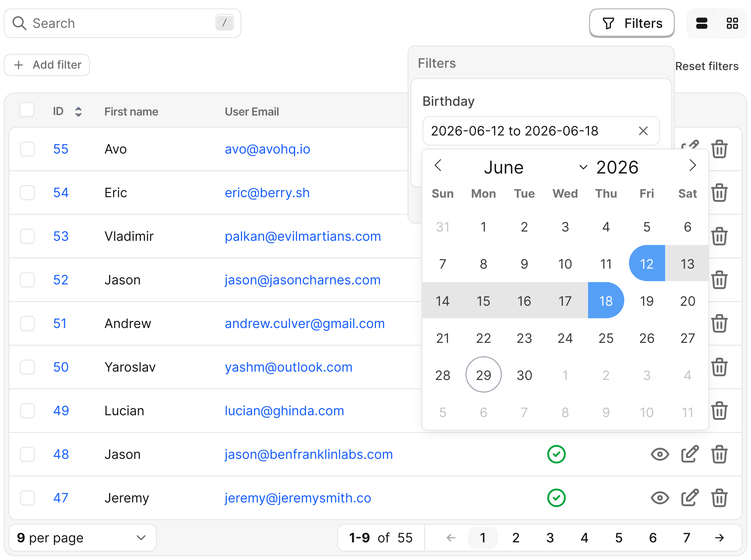Select checkbox for Yaroslav row

[27, 367]
